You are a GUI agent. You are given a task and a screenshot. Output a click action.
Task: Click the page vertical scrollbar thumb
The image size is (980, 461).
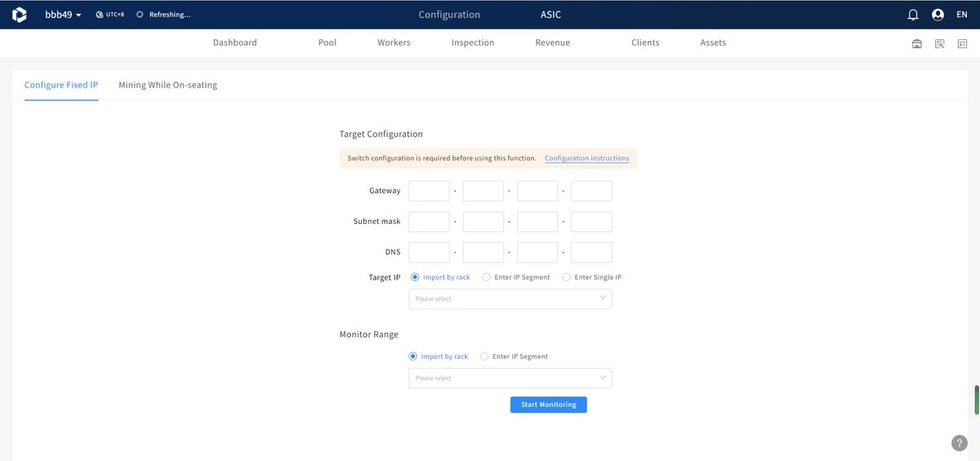(977, 400)
